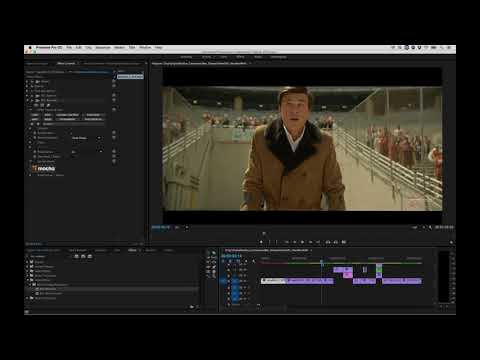Click the Program monitor scrub bar playhead

pyautogui.click(x=264, y=233)
